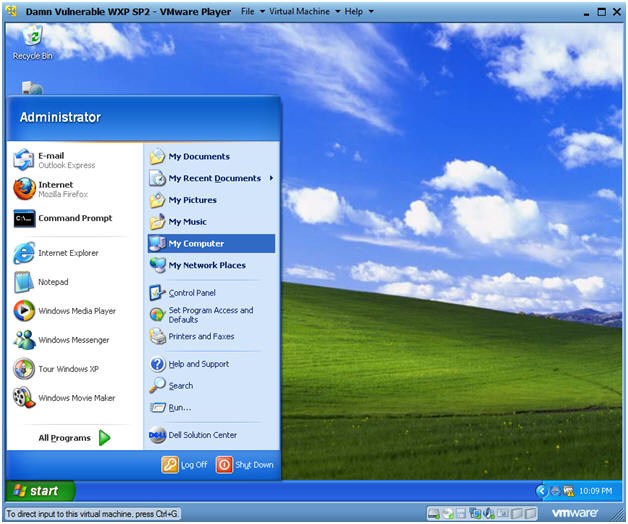628x524 pixels.
Task: Click the vmware logo in status bar
Action: pos(575,513)
